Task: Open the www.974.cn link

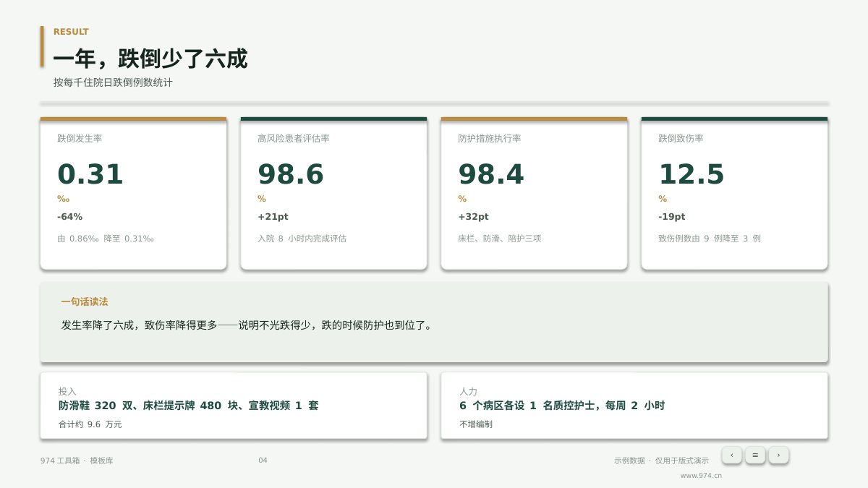Action: [x=701, y=476]
